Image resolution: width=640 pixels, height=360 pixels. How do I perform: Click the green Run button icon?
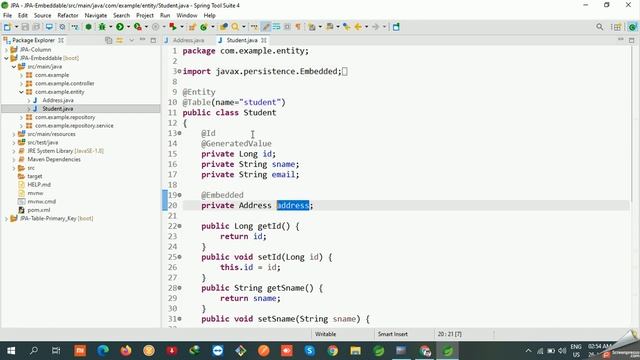[x=120, y=27]
